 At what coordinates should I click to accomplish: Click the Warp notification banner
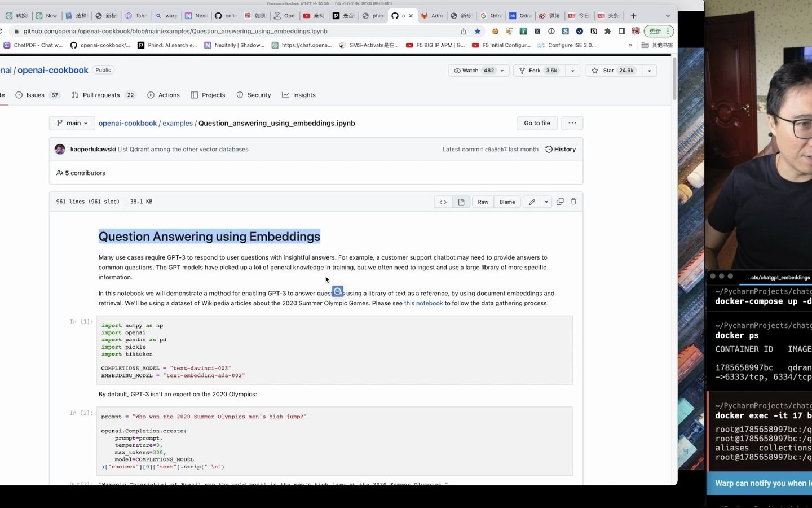(x=759, y=483)
